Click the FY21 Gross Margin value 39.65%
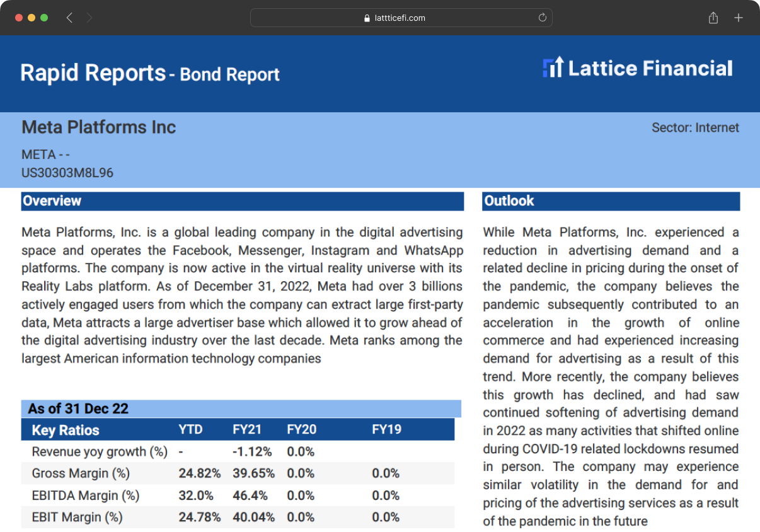The width and height of the screenshot is (760, 532). (x=253, y=473)
